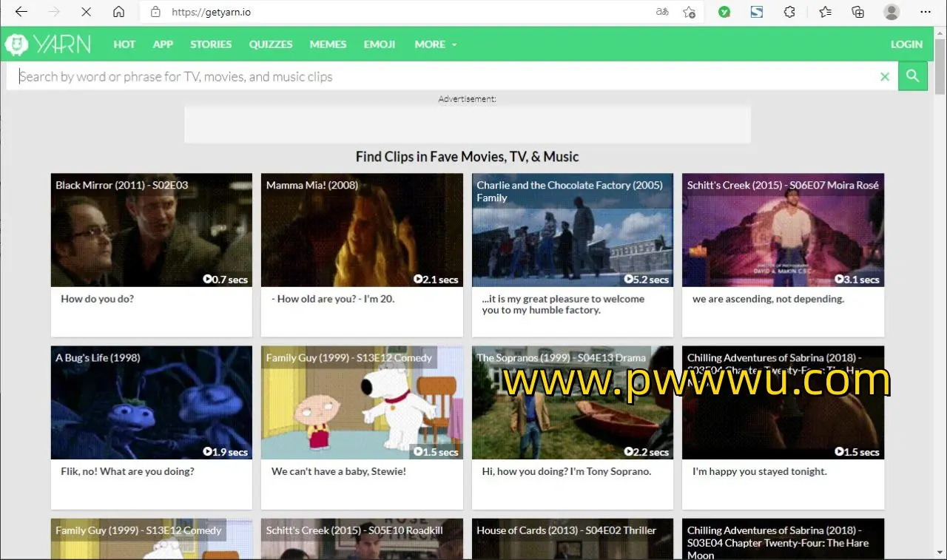Viewport: 947px width, 560px height.
Task: Click the search clips text field
Action: coord(444,77)
